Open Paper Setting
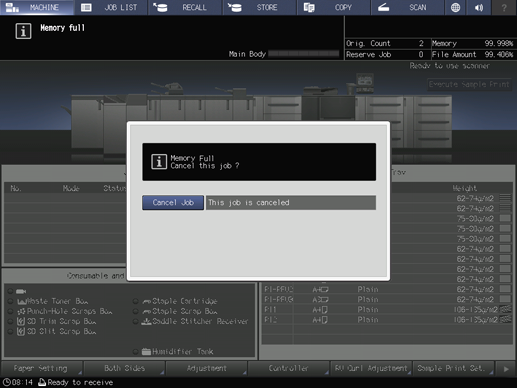Viewport: 517px width, 388px height. point(41,368)
